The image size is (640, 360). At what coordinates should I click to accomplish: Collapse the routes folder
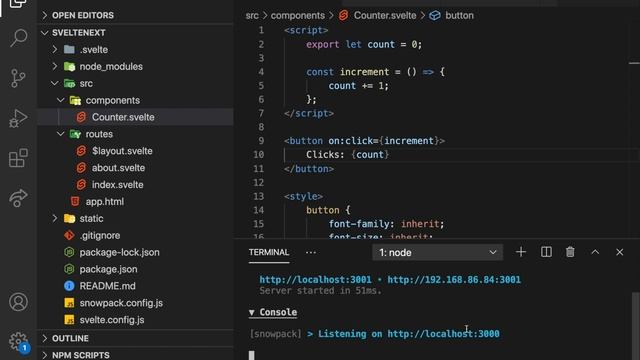coord(61,134)
